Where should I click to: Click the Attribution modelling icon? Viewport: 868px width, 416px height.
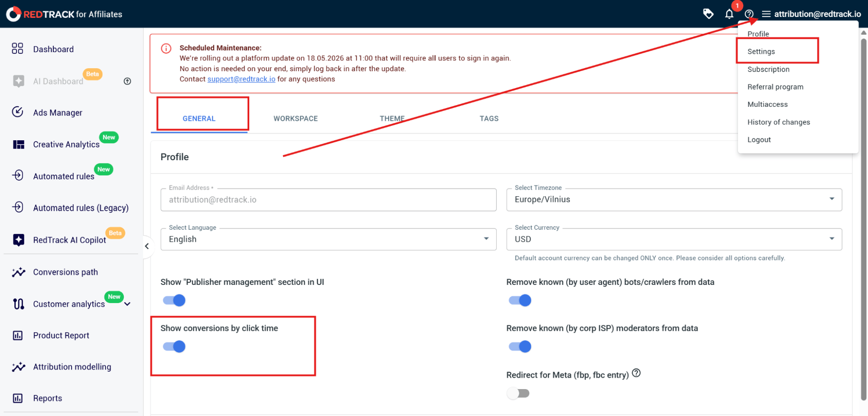click(18, 367)
